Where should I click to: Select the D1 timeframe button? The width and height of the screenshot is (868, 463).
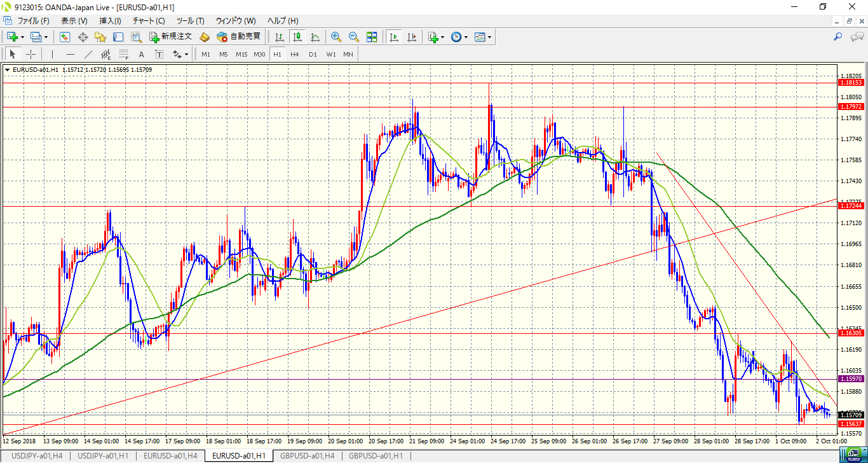313,54
